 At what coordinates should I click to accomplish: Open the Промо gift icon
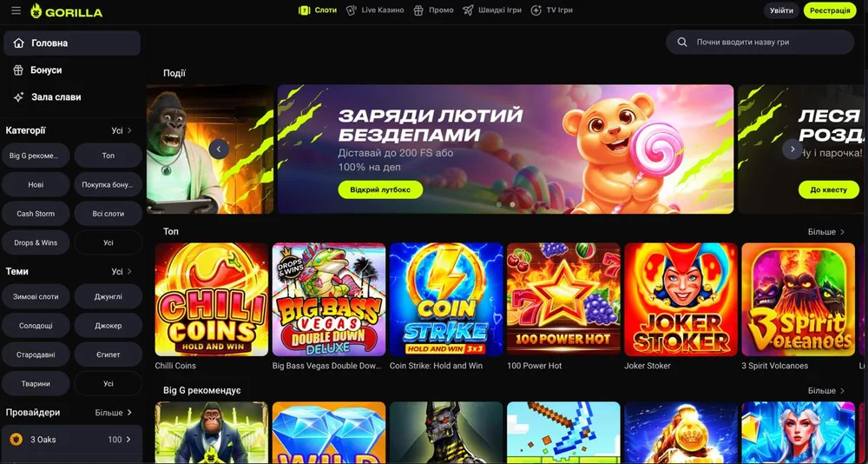click(x=418, y=10)
